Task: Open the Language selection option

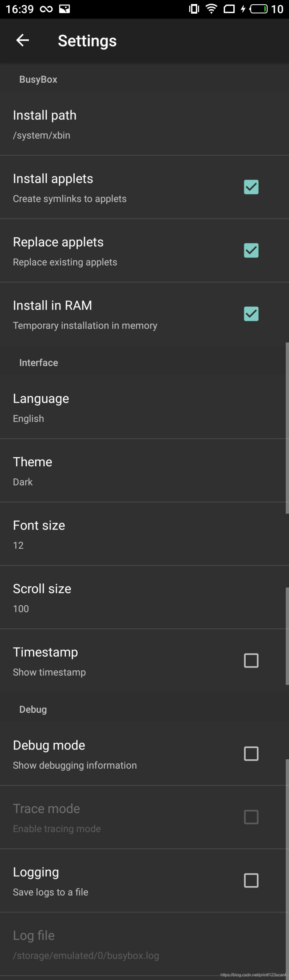Action: click(x=144, y=407)
